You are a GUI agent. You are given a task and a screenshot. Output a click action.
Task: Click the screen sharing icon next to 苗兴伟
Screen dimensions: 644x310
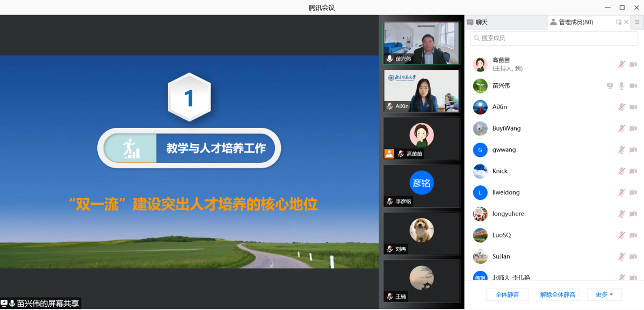click(x=610, y=85)
